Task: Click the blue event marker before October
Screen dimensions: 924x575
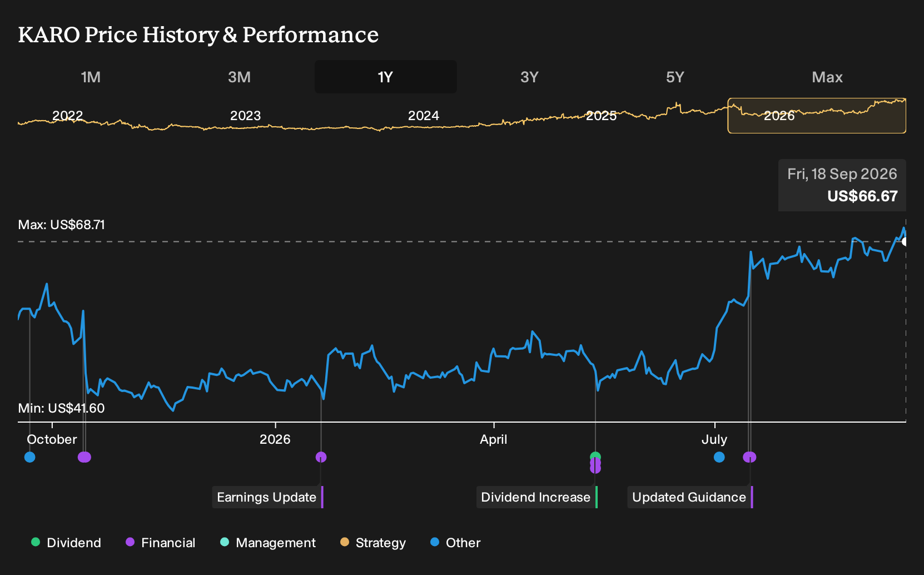Action: (x=30, y=457)
